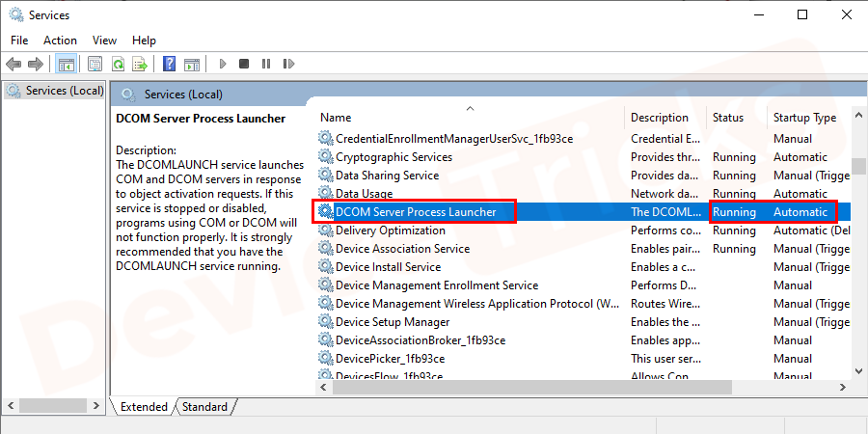The width and height of the screenshot is (868, 434).
Task: Click gear icon of Device Install Service
Action: pos(325,267)
